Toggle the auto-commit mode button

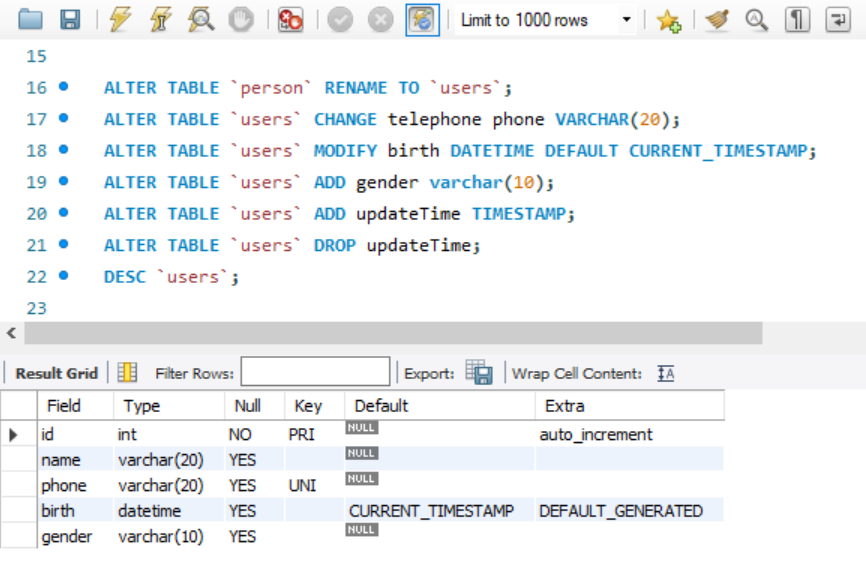click(423, 20)
